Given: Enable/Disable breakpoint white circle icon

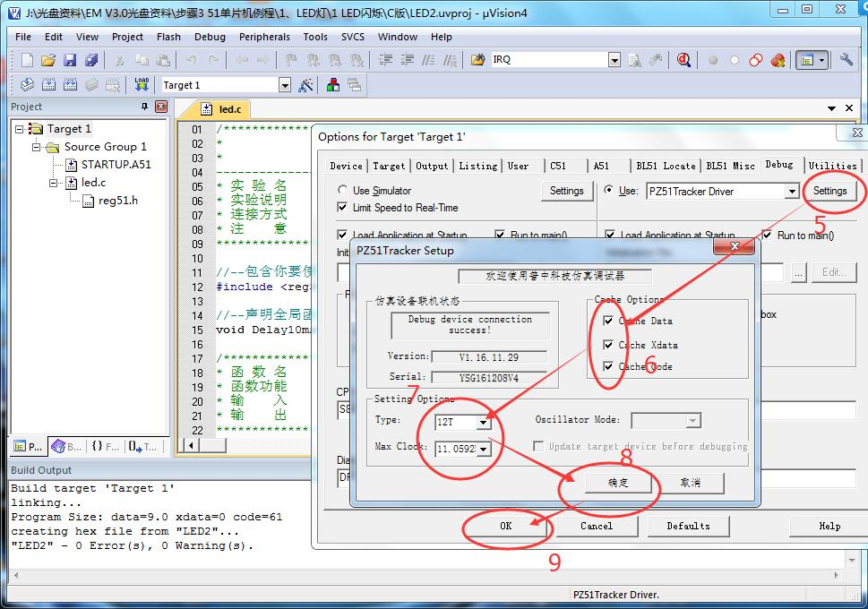Looking at the screenshot, I should click(734, 60).
